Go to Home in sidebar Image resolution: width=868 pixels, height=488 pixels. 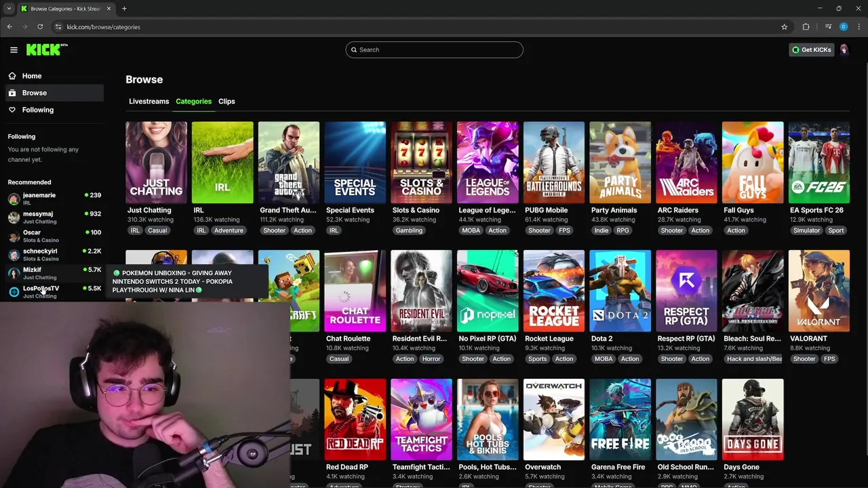point(54,76)
